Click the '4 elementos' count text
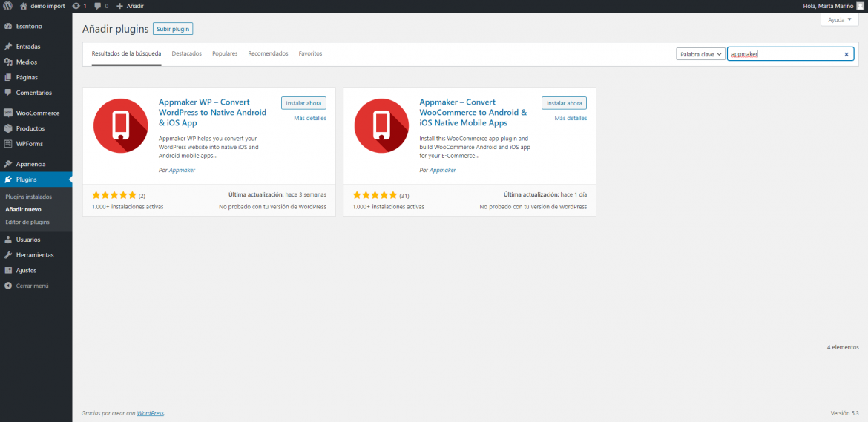 843,347
